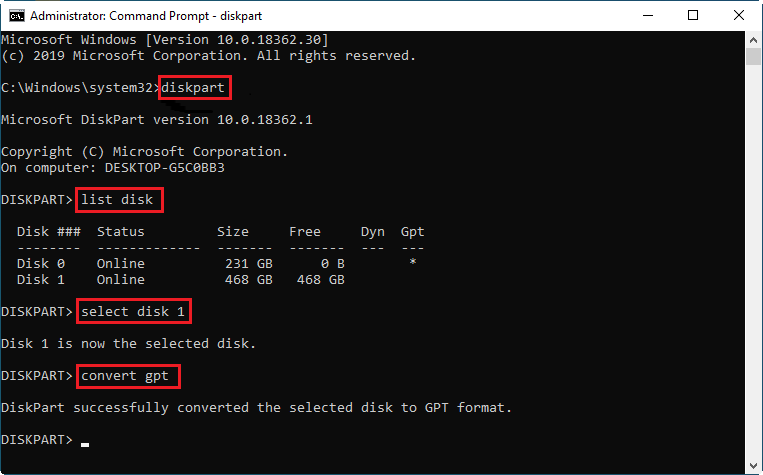The height and width of the screenshot is (475, 763).
Task: Click the Gpt column header
Action: coord(412,232)
